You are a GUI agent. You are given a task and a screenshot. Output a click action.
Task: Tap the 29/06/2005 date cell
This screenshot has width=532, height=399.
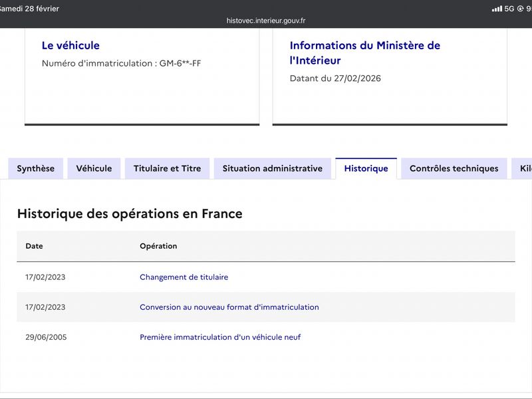pos(46,337)
